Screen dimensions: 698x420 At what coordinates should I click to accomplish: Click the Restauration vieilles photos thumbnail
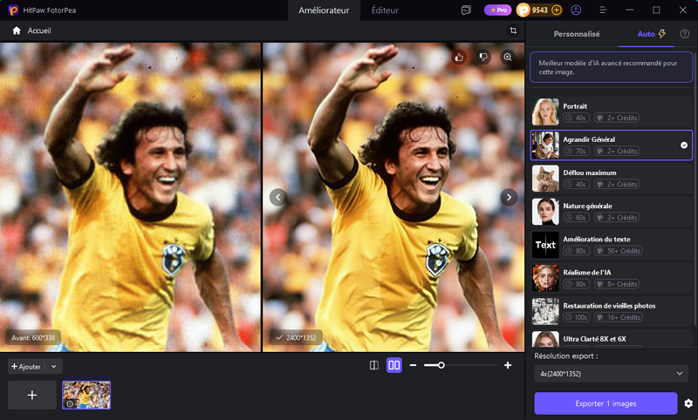pyautogui.click(x=545, y=311)
